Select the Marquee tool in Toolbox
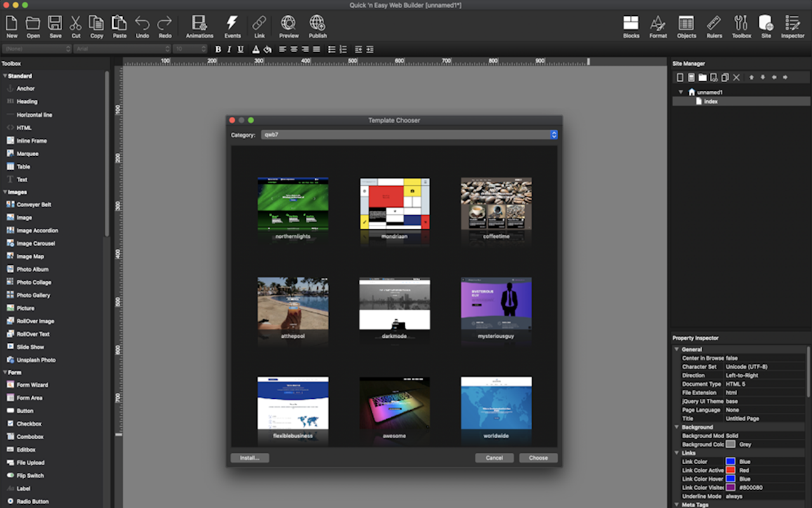The height and width of the screenshot is (508, 812). coord(22,154)
